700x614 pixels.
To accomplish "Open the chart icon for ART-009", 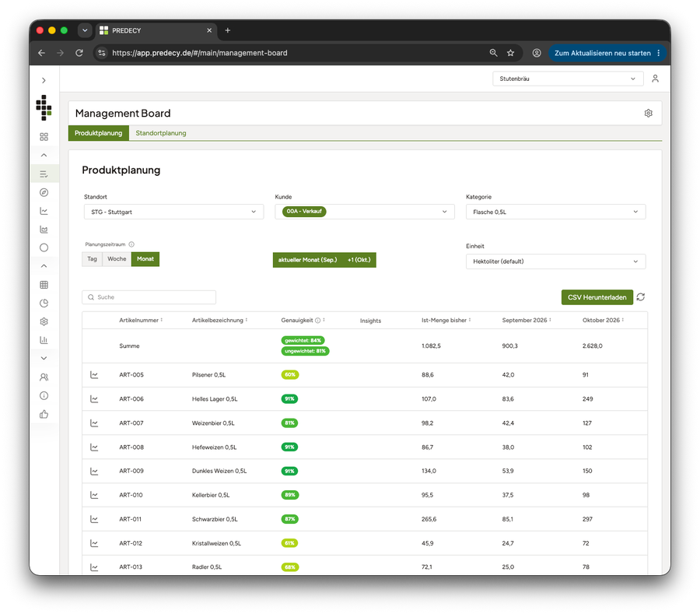I will 94,471.
